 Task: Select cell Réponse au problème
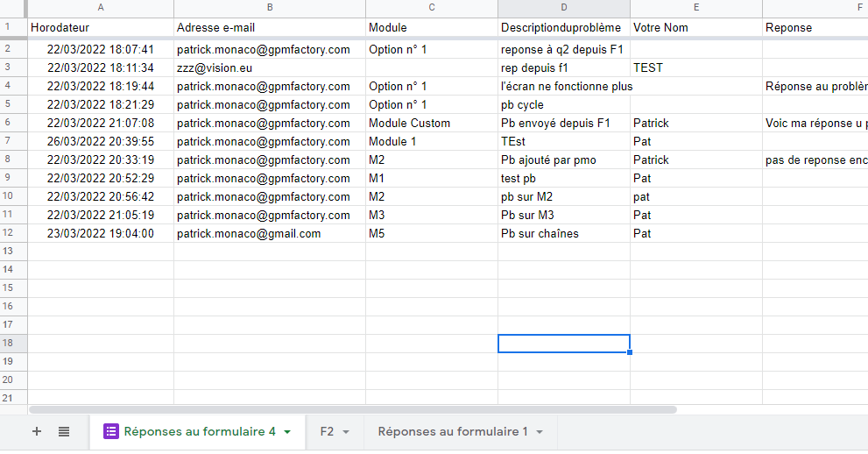click(815, 86)
